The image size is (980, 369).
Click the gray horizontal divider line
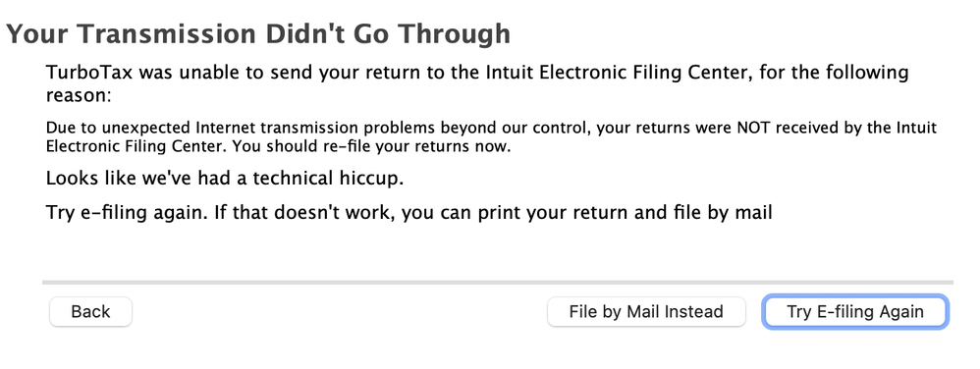[498, 283]
